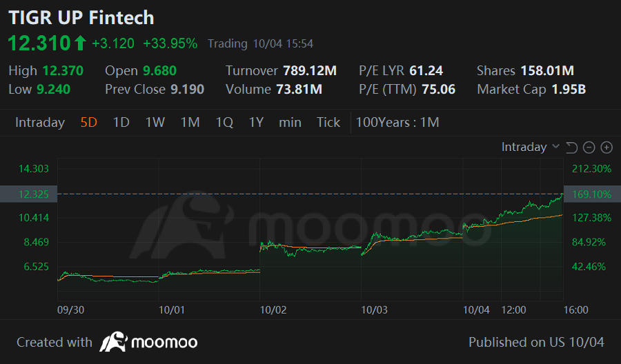Click the moomoo logo in footer
This screenshot has height=364, width=621.
148,342
